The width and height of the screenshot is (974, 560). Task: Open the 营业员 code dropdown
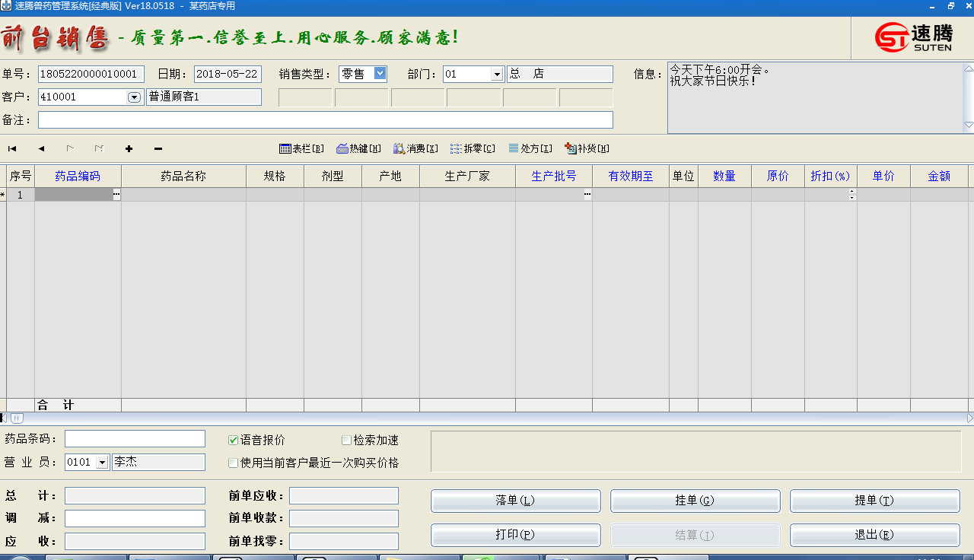coord(103,463)
